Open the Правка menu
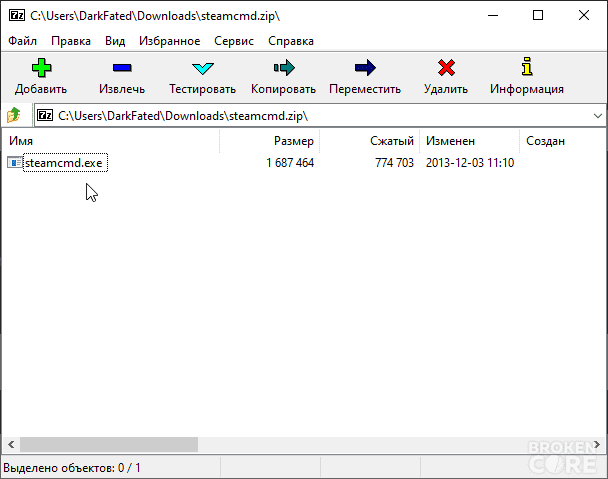 pos(71,41)
